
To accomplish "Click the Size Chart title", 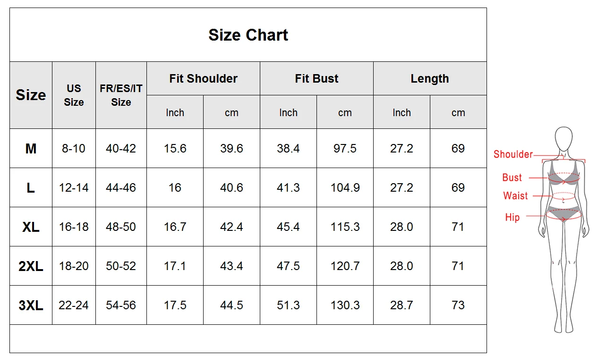I will coord(248,35).
